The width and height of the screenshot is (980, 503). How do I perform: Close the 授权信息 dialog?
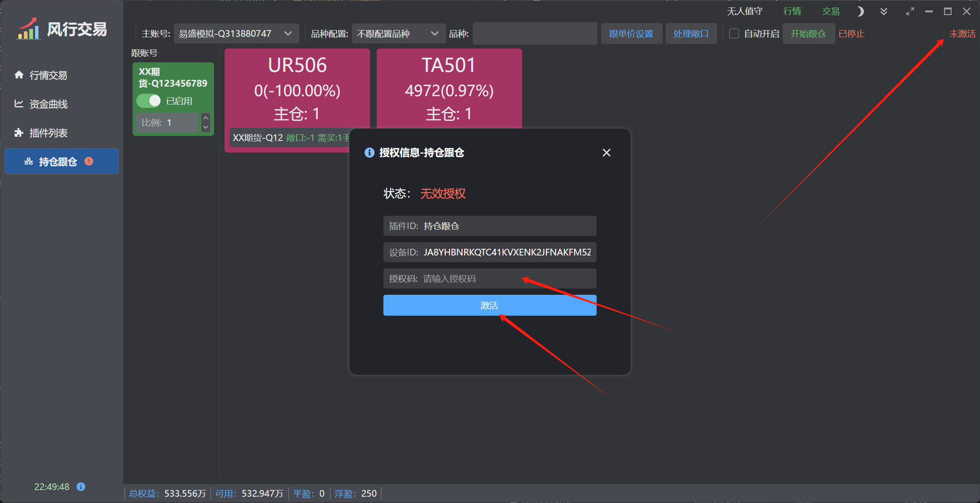click(606, 153)
